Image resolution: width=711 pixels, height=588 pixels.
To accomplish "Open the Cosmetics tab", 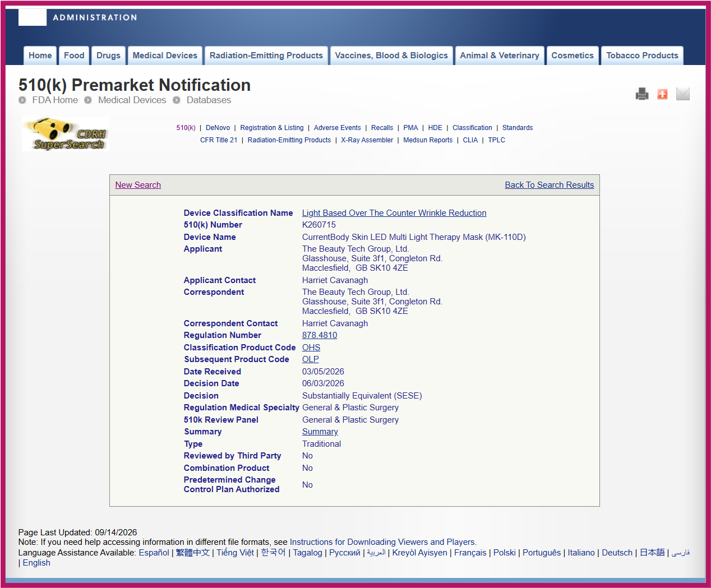I will [x=573, y=55].
